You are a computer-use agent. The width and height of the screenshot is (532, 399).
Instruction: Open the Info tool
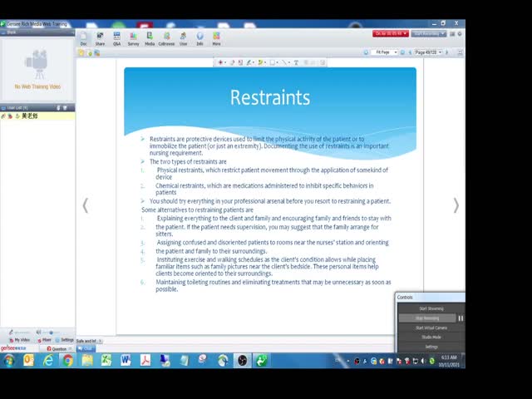tap(199, 38)
